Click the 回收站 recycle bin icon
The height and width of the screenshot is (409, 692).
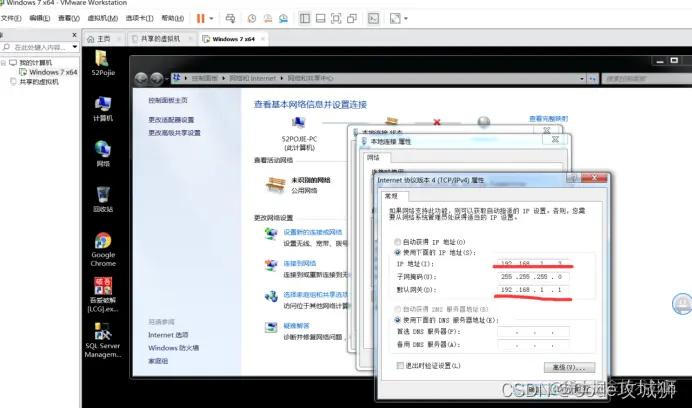click(x=103, y=199)
